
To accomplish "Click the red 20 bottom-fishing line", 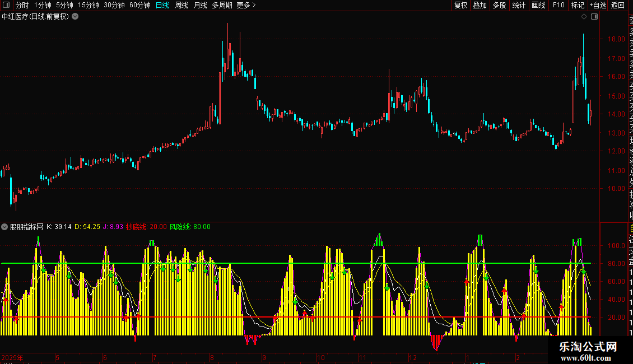I will (296, 317).
